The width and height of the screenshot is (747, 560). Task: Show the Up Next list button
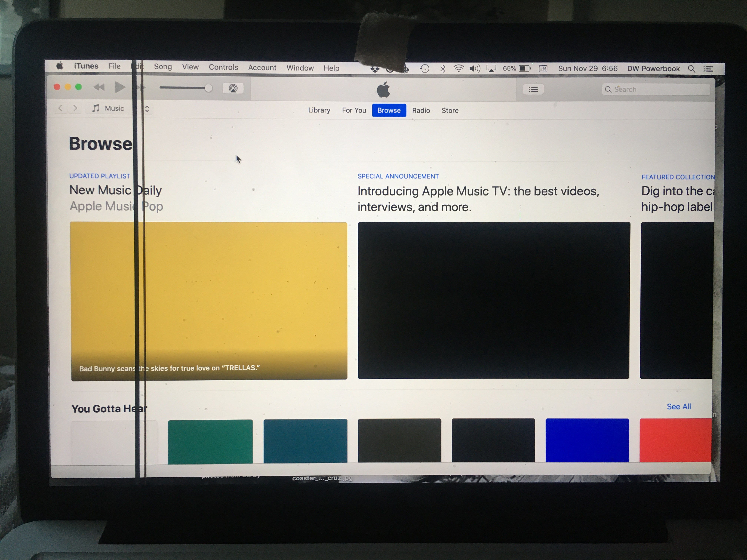click(x=533, y=89)
